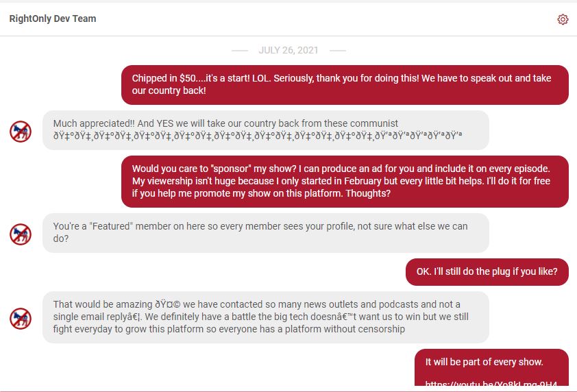This screenshot has width=577, height=392.
Task: Open the YouTube link in the last message
Action: pyautogui.click(x=491, y=384)
